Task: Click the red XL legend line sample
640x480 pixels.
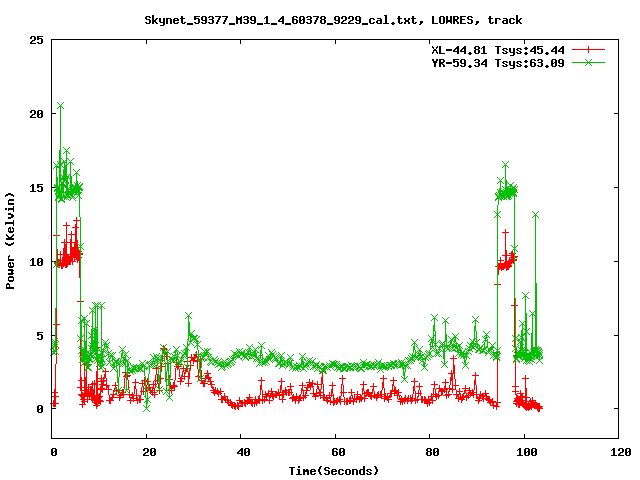Action: (x=588, y=50)
